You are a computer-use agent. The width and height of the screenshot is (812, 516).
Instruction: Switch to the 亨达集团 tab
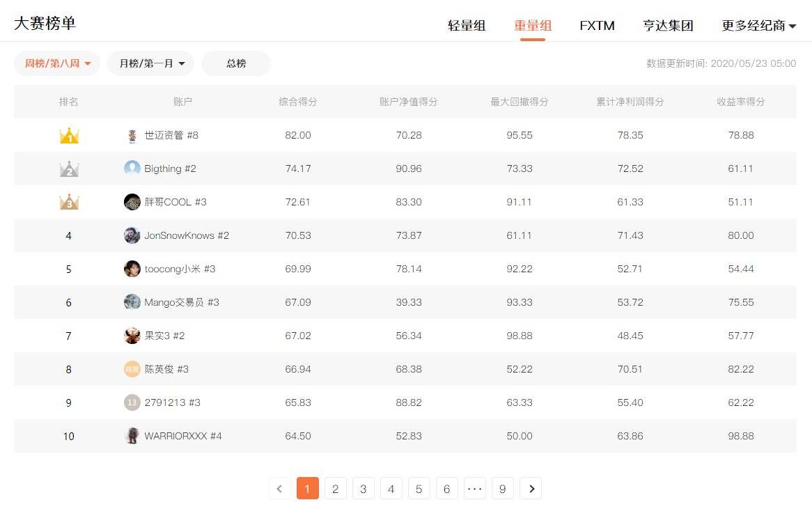click(x=668, y=25)
